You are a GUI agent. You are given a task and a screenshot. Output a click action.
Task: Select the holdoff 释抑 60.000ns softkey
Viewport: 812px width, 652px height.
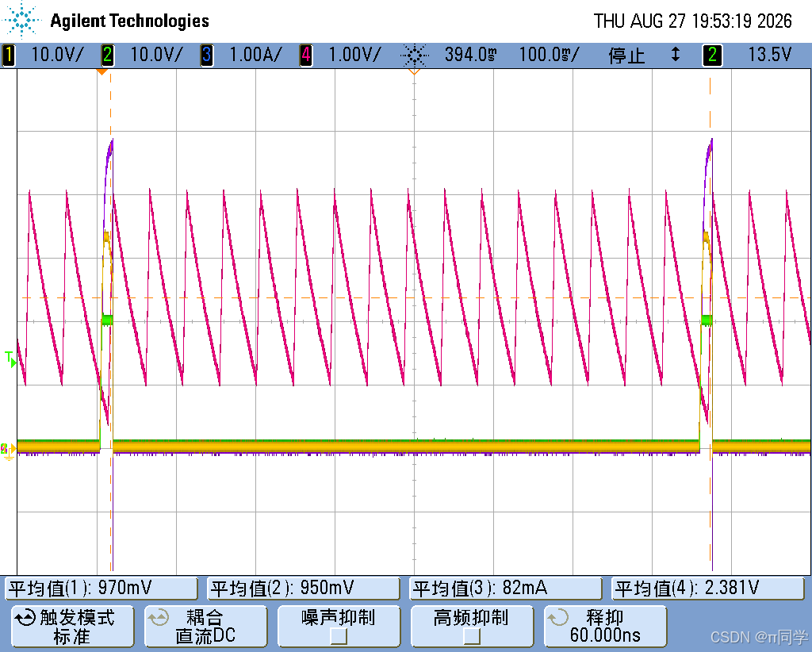tap(605, 627)
